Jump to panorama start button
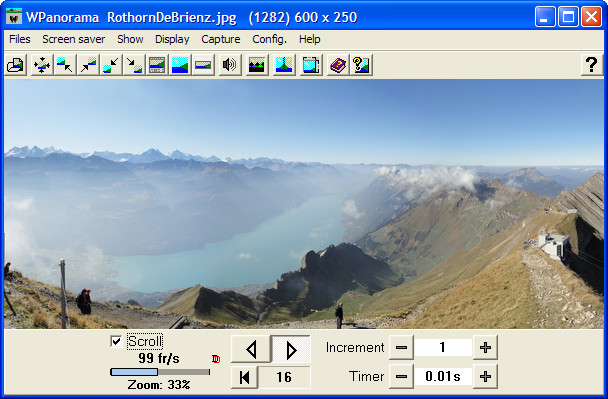 pos(244,377)
